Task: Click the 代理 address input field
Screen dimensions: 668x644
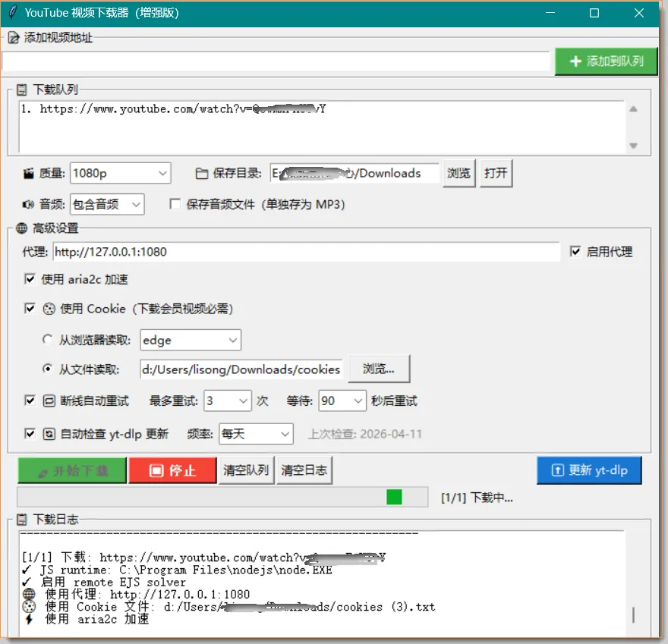Action: tap(307, 252)
